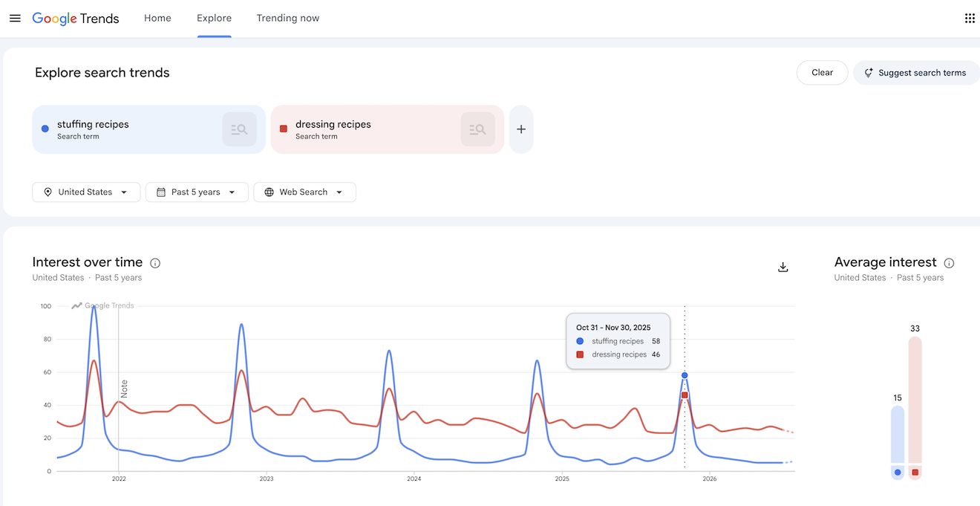This screenshot has height=506, width=980.
Task: Open the Past 5 years dropdown
Action: [197, 192]
